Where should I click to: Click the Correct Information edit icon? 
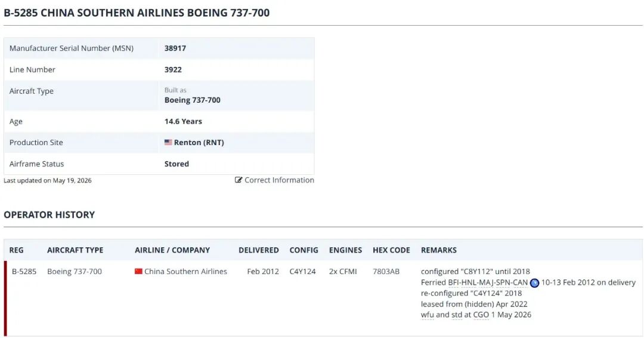click(238, 180)
